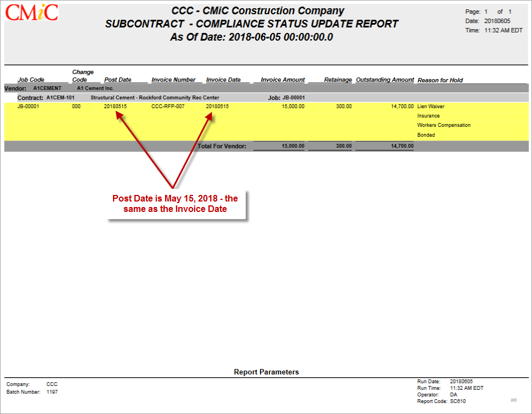The height and width of the screenshot is (414, 532).
Task: Select invoice amount 15,000.00 in the yellow row
Action: pyautogui.click(x=293, y=107)
